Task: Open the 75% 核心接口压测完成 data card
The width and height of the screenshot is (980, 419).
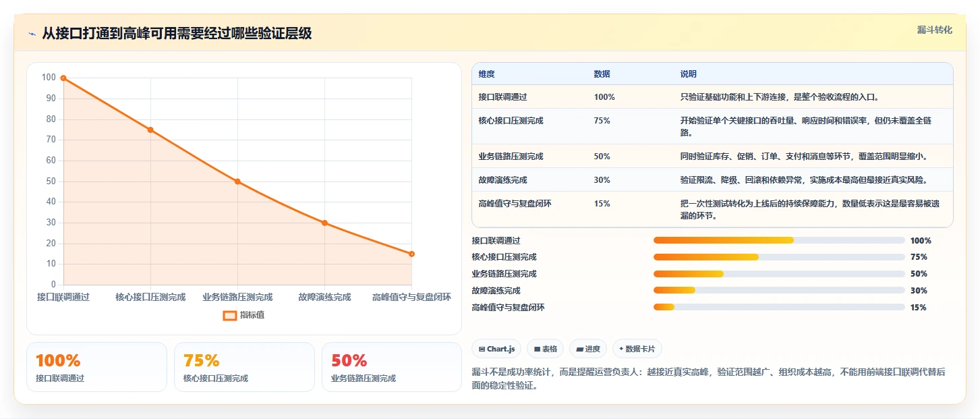Action: 244,367
